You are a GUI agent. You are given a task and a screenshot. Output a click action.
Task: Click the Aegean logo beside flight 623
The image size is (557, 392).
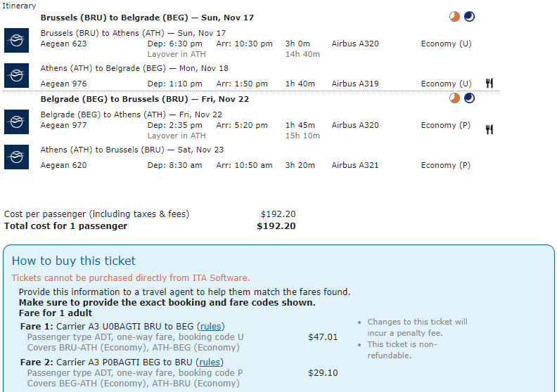click(x=16, y=41)
